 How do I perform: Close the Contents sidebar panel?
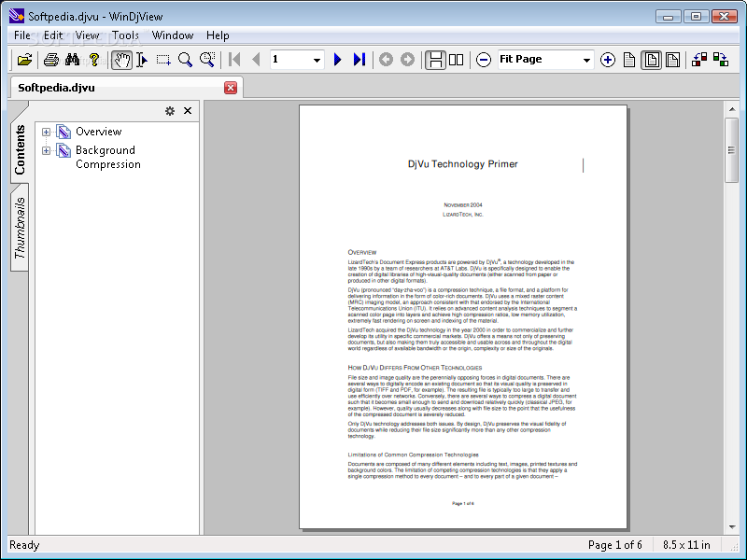click(x=188, y=110)
